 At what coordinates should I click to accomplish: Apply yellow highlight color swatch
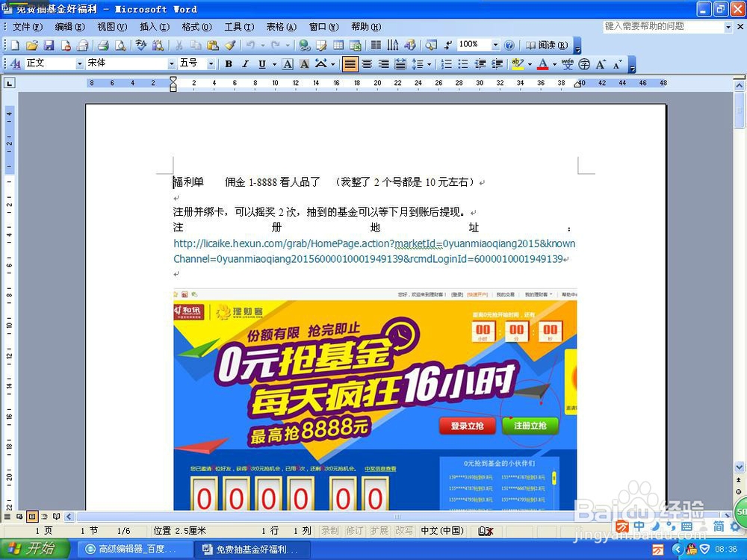pyautogui.click(x=518, y=63)
